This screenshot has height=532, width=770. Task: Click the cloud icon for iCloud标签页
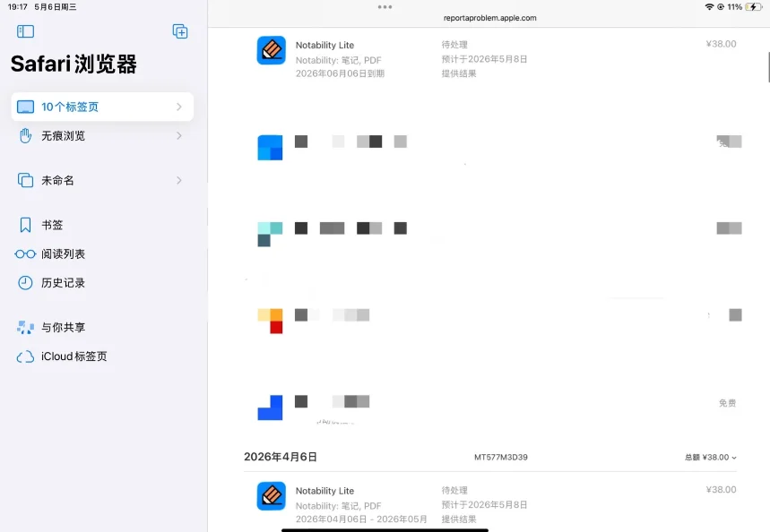(x=25, y=356)
